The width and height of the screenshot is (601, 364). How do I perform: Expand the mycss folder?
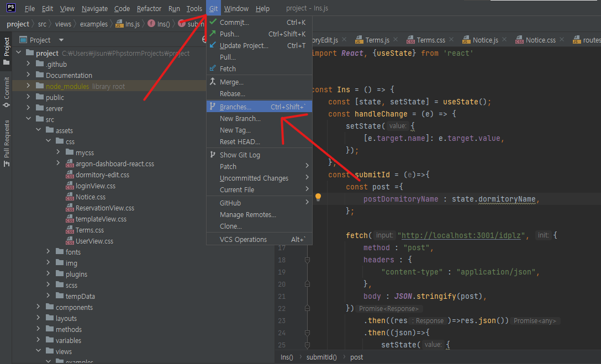coord(58,152)
